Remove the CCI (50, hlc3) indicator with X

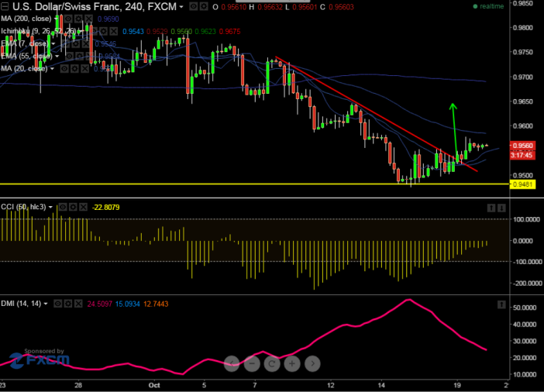[83, 207]
